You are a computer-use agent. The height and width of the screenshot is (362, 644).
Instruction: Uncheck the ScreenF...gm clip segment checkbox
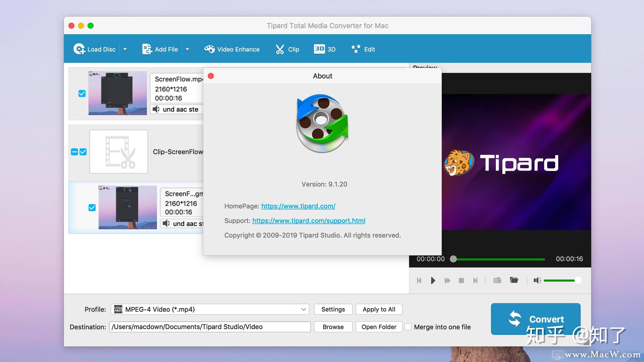(x=92, y=208)
